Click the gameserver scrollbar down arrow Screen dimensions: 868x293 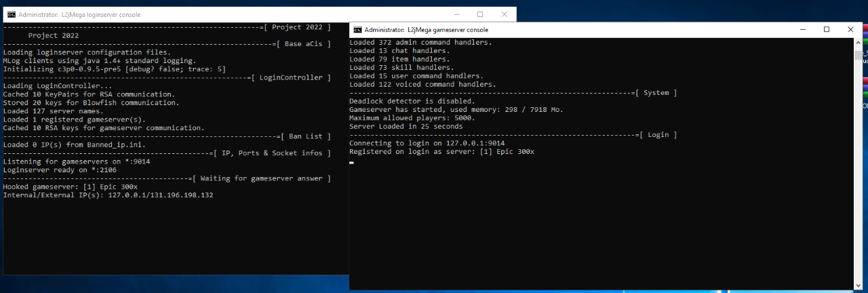[x=858, y=285]
